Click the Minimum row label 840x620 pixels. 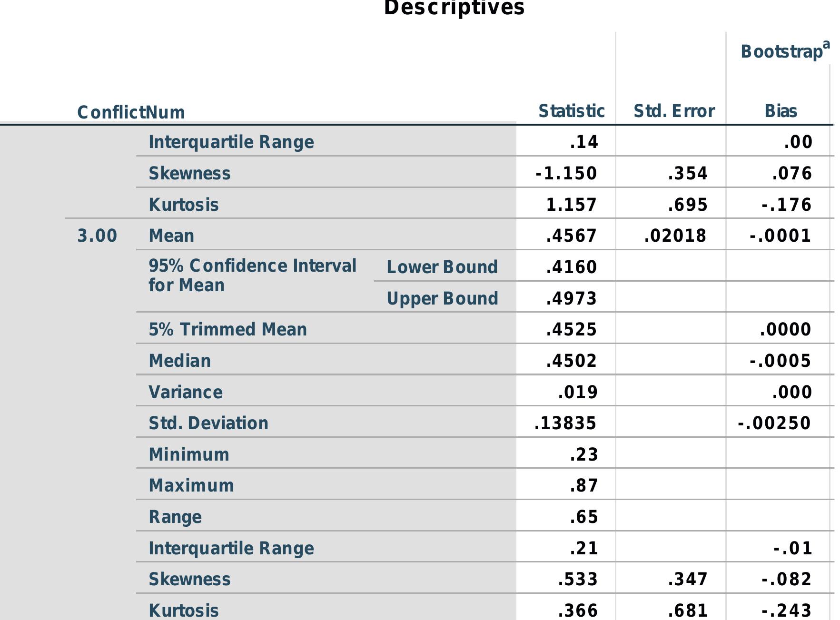pos(188,454)
